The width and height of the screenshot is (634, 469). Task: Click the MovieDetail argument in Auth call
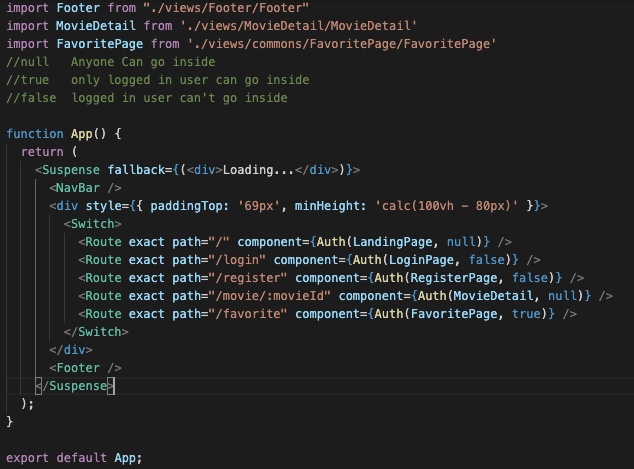click(493, 296)
